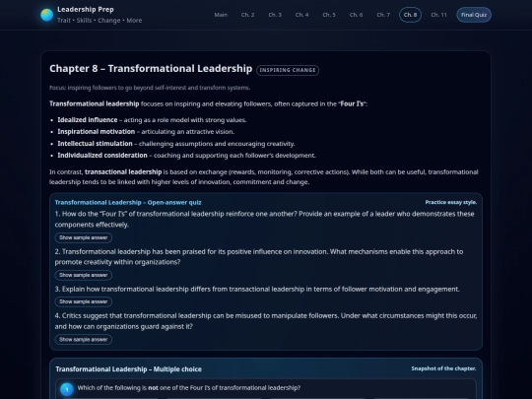Click the Leadership Prep logo orb
The width and height of the screenshot is (532, 399).
point(47,15)
